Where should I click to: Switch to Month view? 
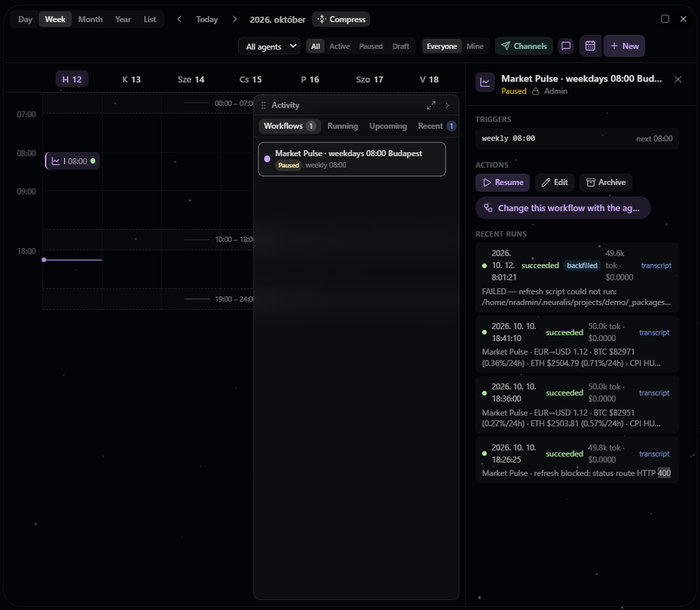[x=90, y=19]
